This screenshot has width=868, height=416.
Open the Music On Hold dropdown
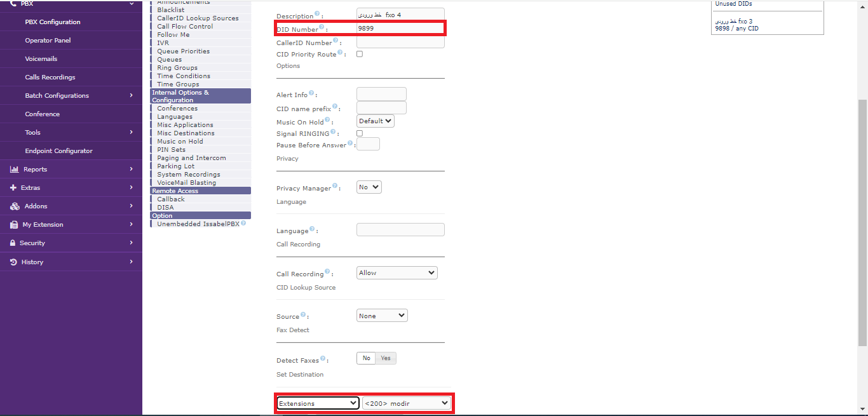point(376,121)
